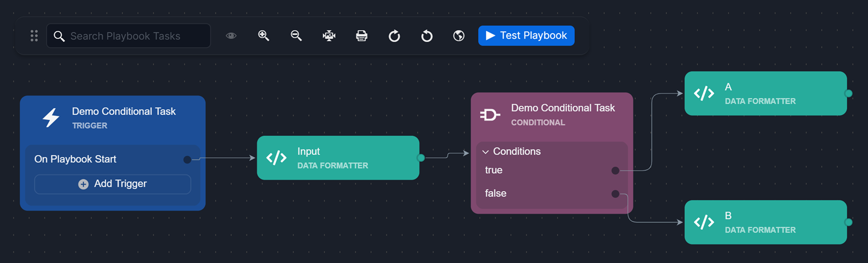The image size is (868, 263).
Task: Click the conditional gate icon
Action: [490, 115]
